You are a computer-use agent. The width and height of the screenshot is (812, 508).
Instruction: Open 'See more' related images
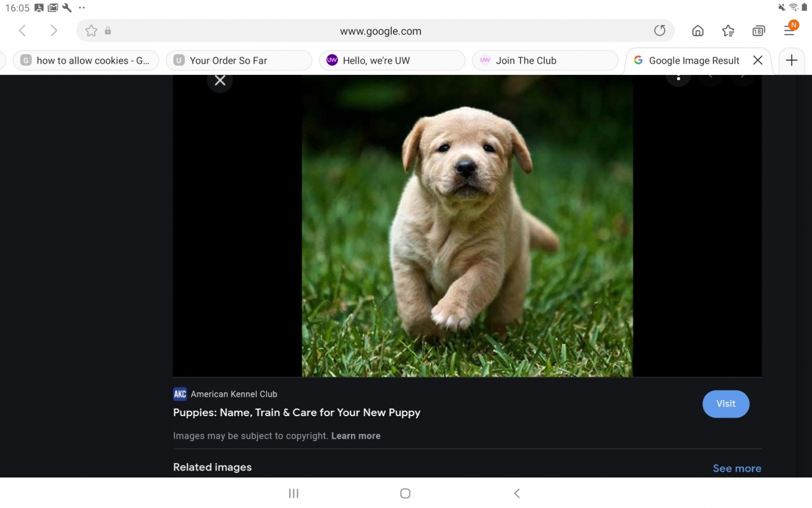point(737,469)
